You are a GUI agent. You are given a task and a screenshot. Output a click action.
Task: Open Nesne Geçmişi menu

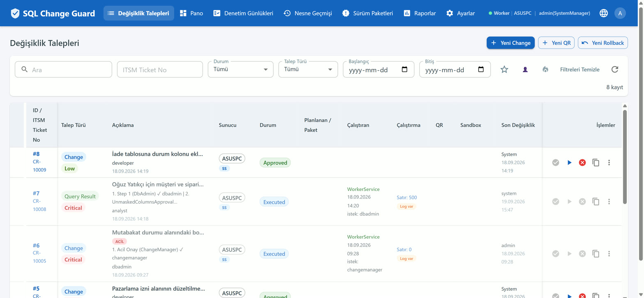(308, 13)
